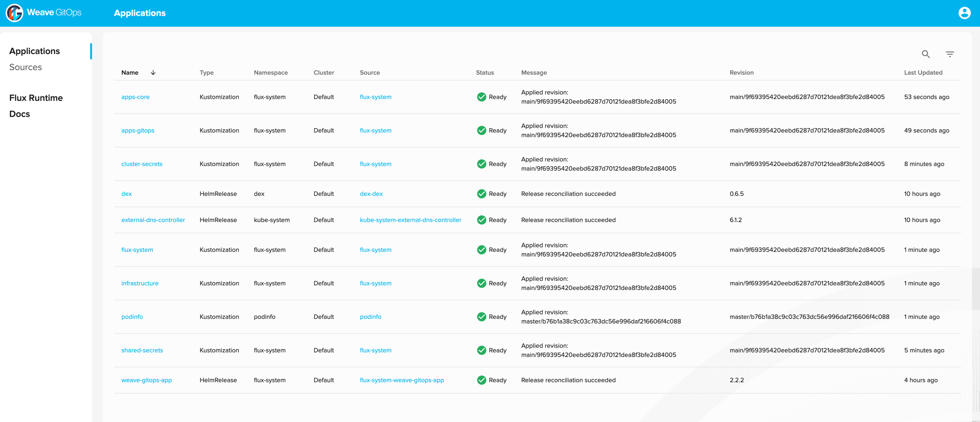Open the dex-dex source link
This screenshot has height=422, width=980.
click(371, 194)
